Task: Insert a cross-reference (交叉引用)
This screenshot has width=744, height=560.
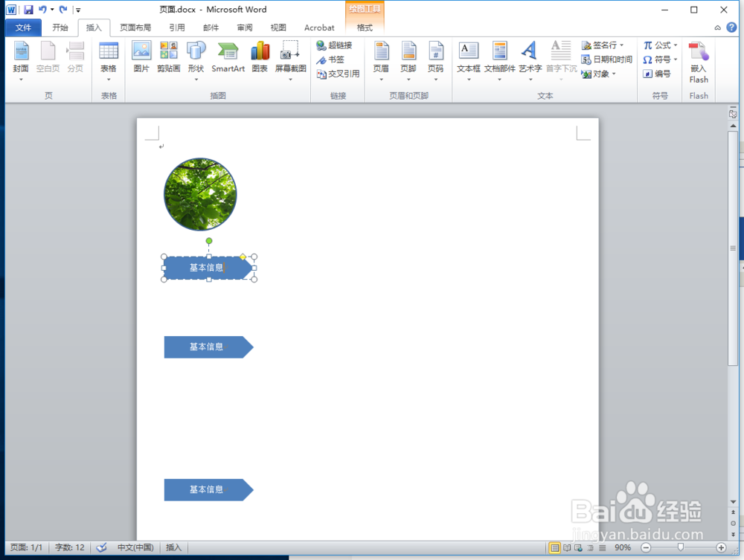Action: pyautogui.click(x=339, y=74)
